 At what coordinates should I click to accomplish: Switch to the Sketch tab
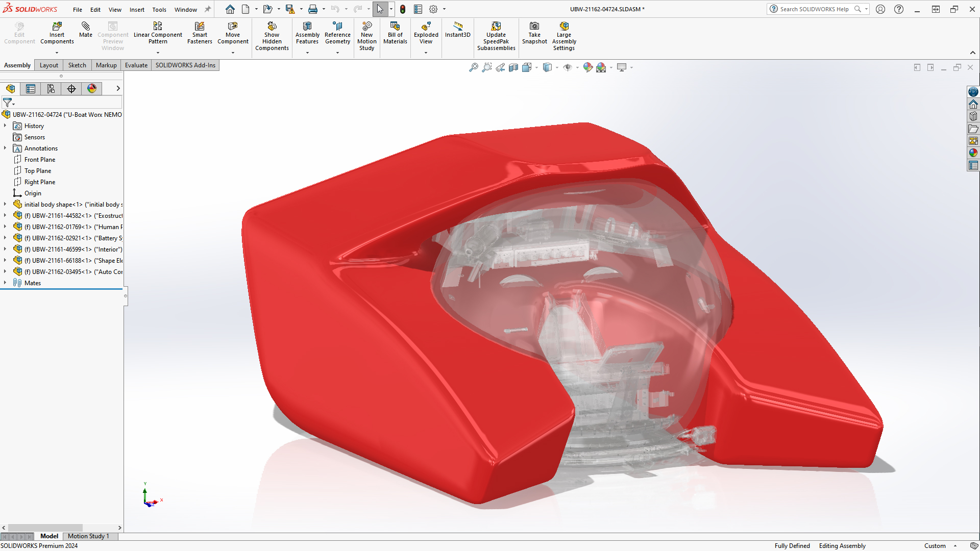coord(77,65)
